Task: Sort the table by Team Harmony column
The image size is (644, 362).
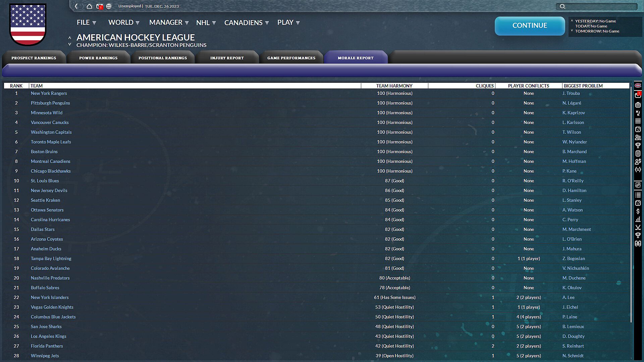Action: (x=394, y=86)
